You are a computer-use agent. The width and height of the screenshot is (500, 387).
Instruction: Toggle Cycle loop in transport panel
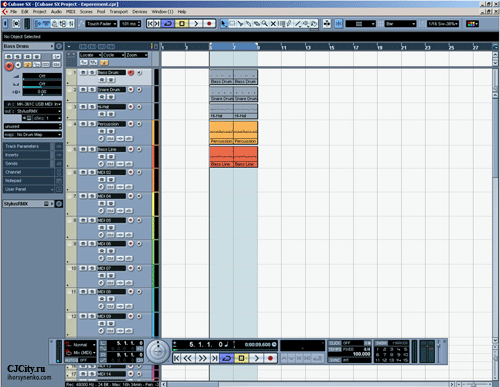[227, 358]
